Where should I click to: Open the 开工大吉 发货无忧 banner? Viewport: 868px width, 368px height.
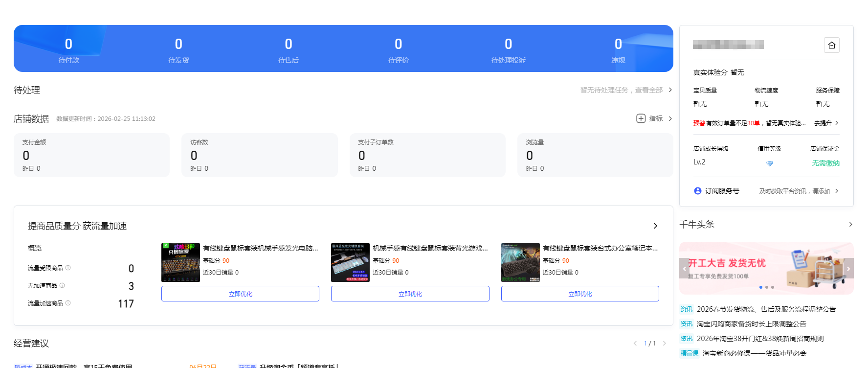[766, 268]
